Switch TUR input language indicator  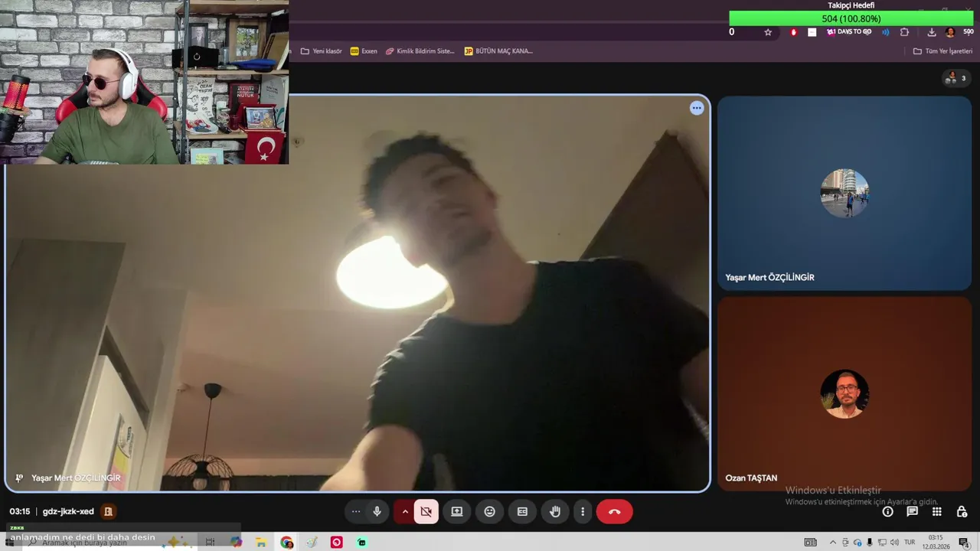(910, 543)
